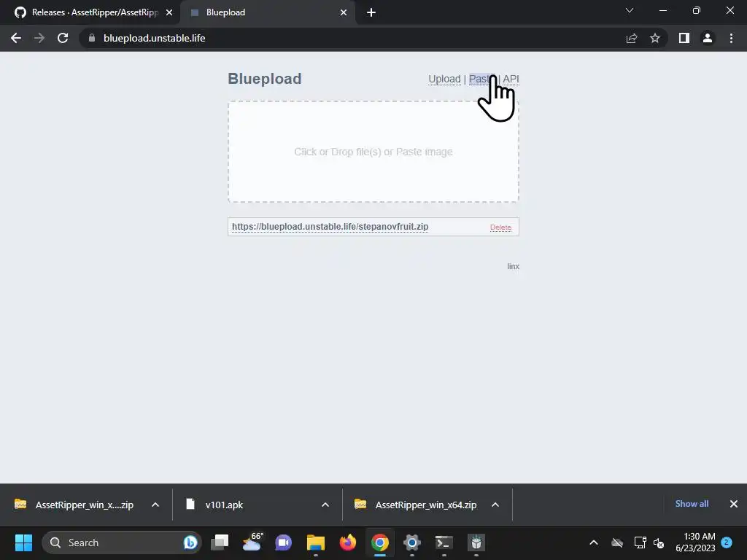The height and width of the screenshot is (560, 747).
Task: Expand options for v101.apk download
Action: tap(325, 505)
